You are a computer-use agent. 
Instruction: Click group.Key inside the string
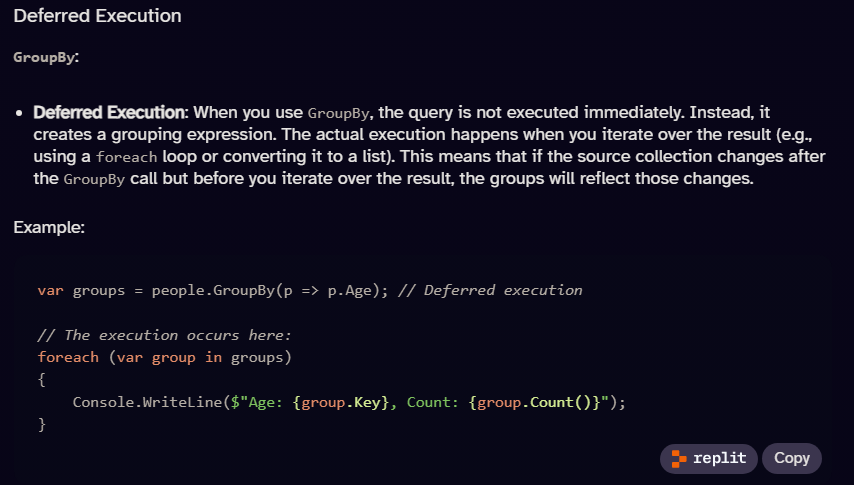(340, 402)
